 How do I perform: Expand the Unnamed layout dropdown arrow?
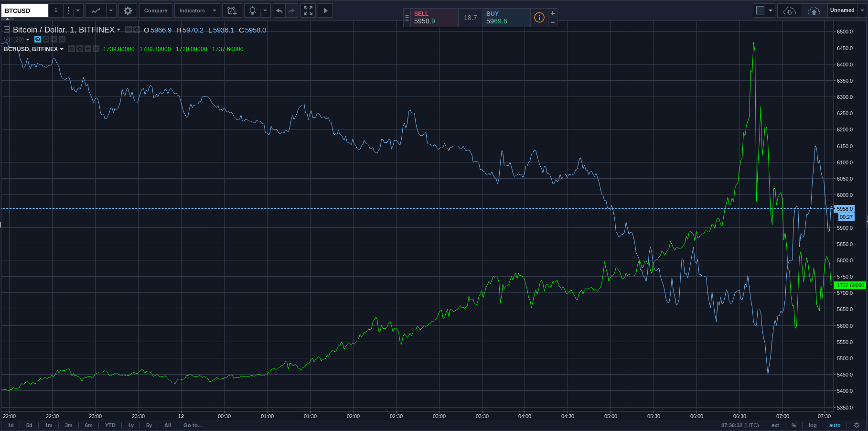862,11
